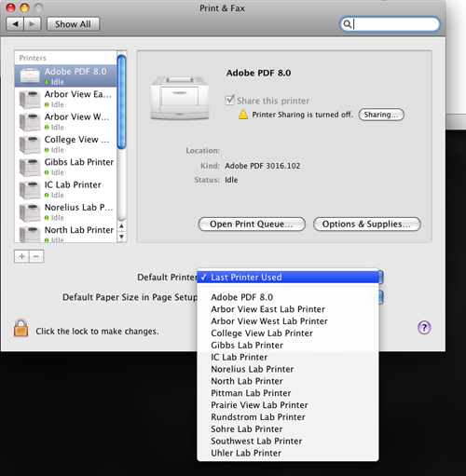Choose Prairie View Lab Printer option
The height and width of the screenshot is (476, 466).
pos(288,405)
